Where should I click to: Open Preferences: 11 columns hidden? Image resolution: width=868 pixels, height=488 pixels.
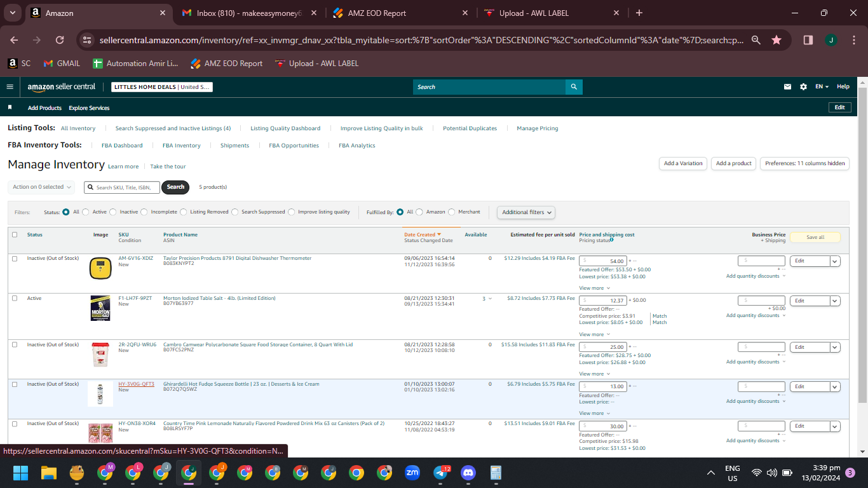(804, 163)
